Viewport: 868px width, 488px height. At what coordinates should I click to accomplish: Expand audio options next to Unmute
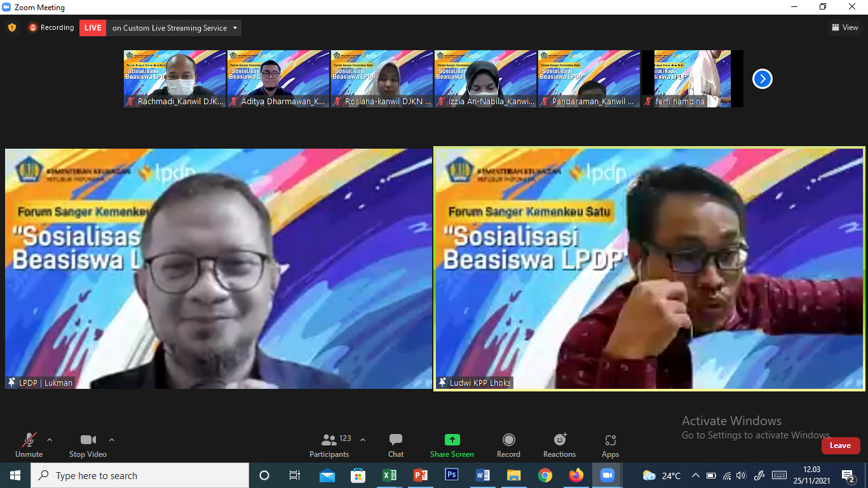[50, 440]
